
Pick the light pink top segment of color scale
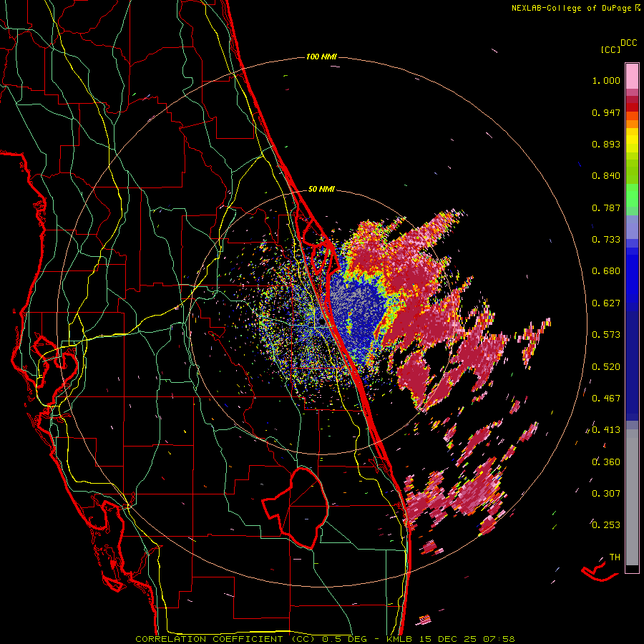click(632, 76)
